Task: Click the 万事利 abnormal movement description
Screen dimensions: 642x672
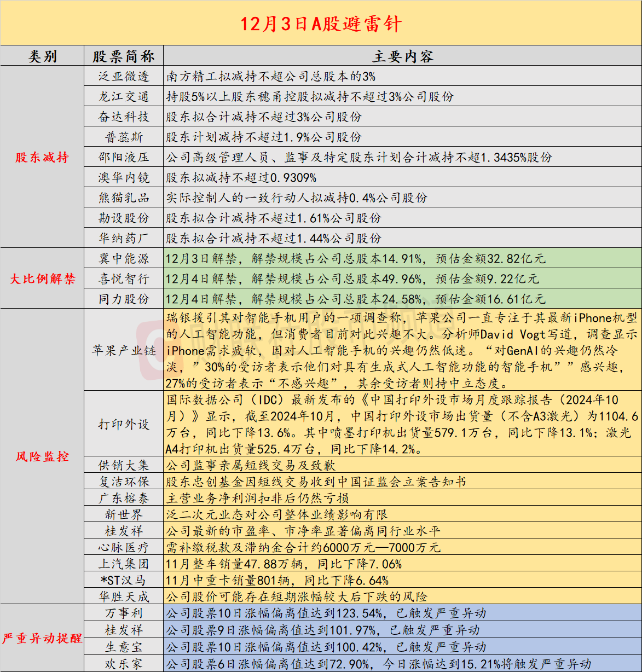Action: [326, 613]
